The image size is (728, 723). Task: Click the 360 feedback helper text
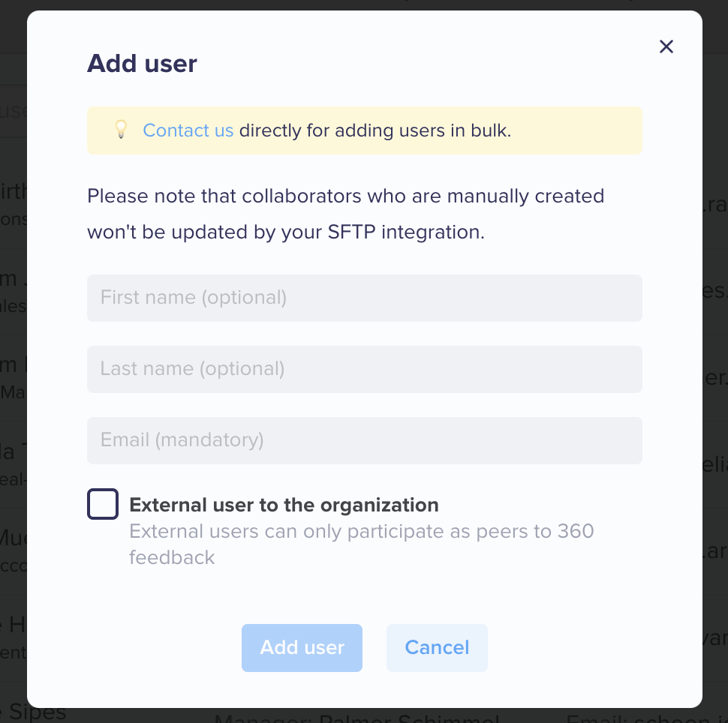pyautogui.click(x=361, y=544)
